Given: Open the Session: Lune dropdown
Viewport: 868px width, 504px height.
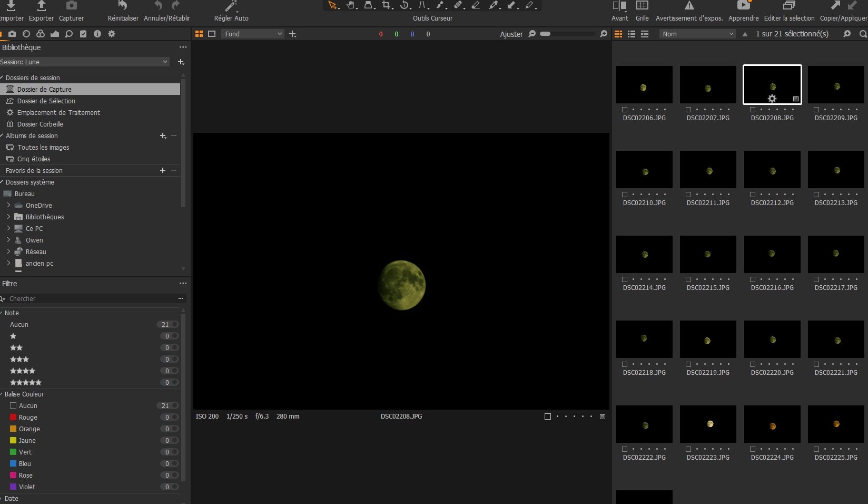Looking at the screenshot, I should (x=84, y=62).
